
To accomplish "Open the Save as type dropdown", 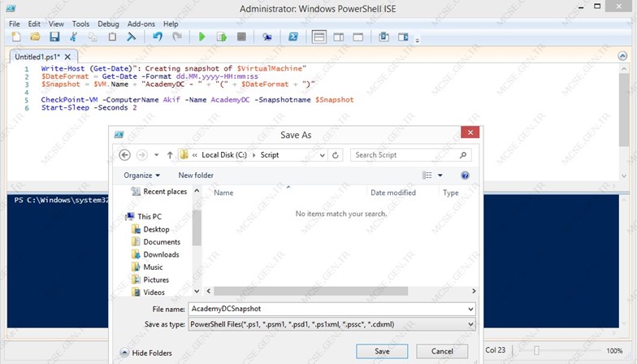I will [331, 324].
